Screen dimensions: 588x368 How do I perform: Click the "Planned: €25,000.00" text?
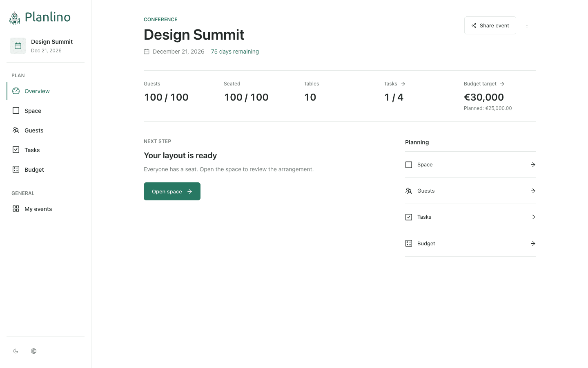488,108
